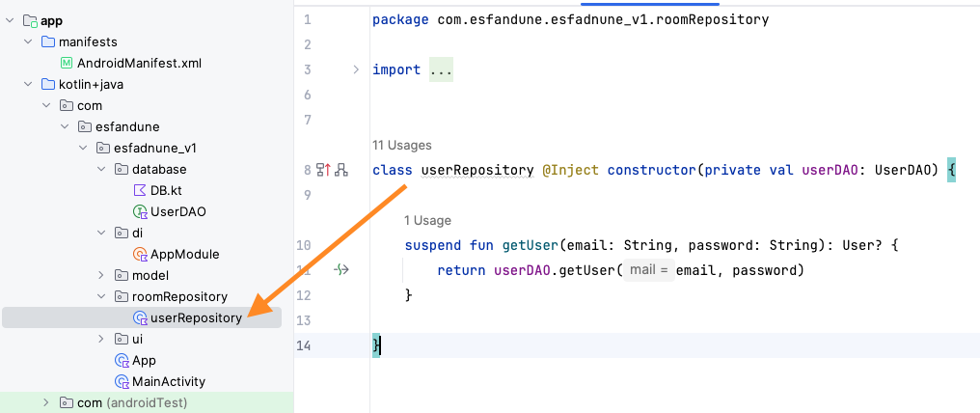Expand the com (androidTest) folder
Viewport: 980px width, 413px height.
coord(45,403)
